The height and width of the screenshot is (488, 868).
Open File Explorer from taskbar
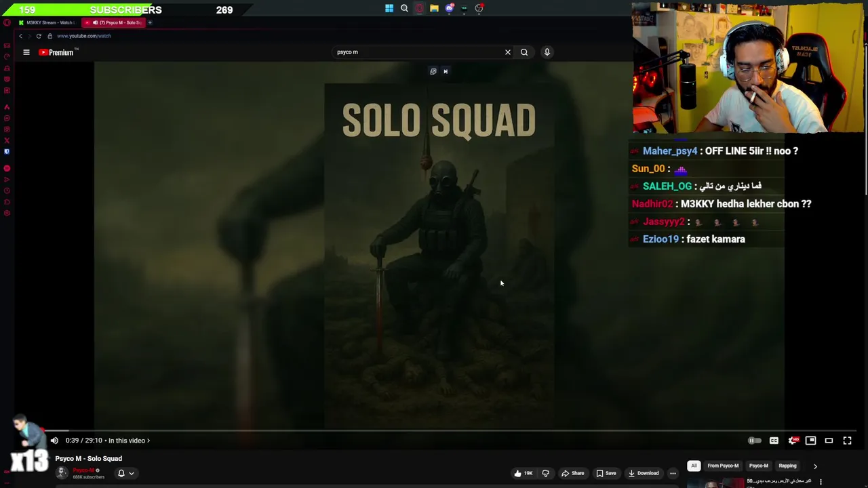click(434, 9)
